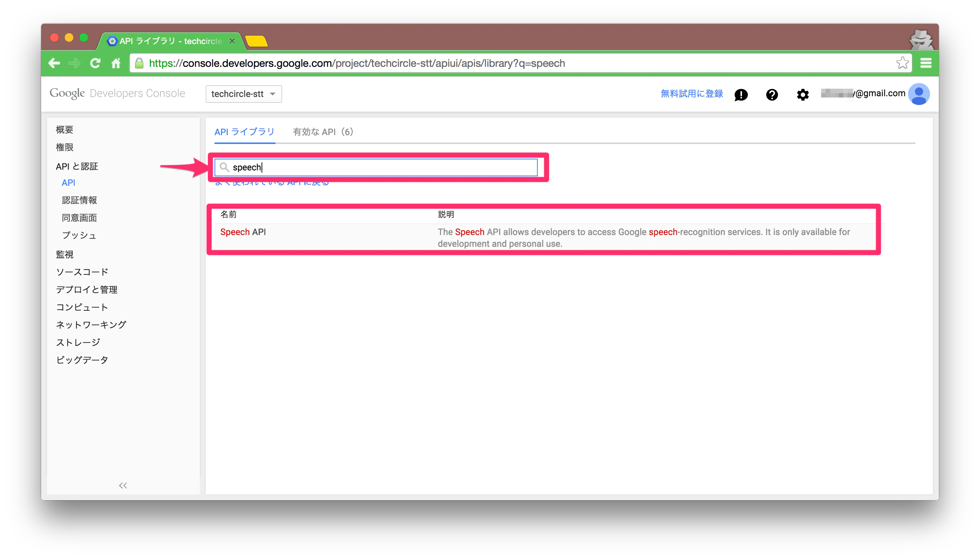Open the settings gear icon

(x=802, y=94)
